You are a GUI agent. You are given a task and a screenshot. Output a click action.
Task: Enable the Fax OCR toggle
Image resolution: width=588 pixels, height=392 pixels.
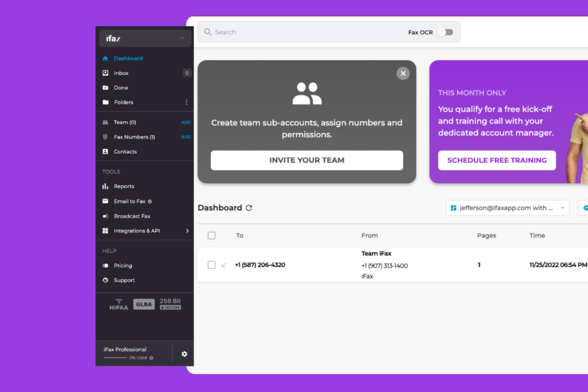(x=447, y=32)
